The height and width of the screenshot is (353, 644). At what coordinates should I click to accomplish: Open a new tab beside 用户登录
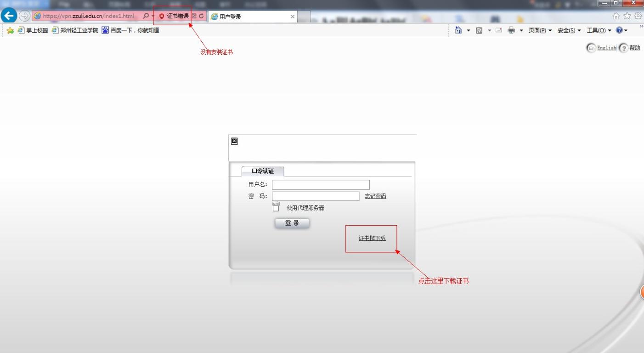pos(305,17)
